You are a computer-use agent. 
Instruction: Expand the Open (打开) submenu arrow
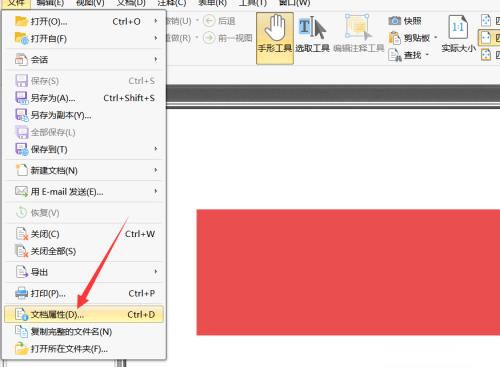pos(156,21)
